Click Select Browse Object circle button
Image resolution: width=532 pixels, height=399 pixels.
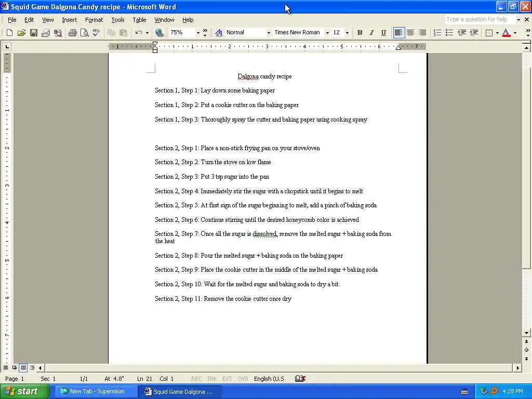[x=526, y=350]
